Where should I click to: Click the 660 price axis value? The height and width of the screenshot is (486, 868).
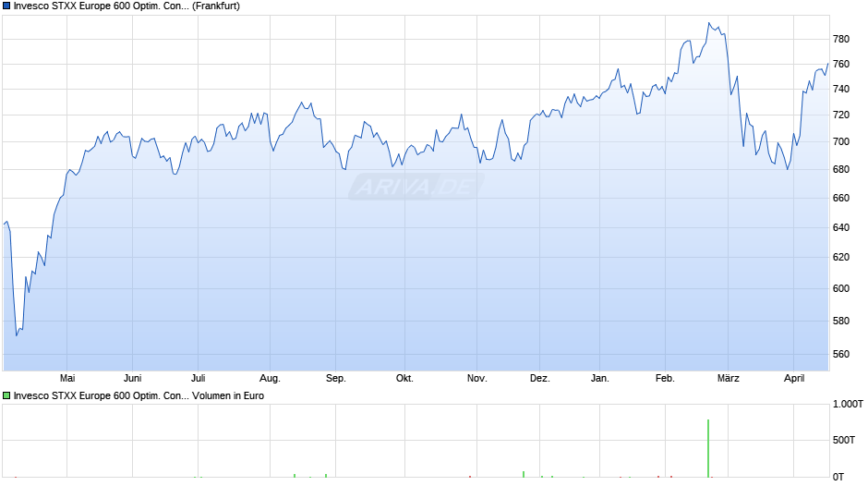click(x=841, y=199)
